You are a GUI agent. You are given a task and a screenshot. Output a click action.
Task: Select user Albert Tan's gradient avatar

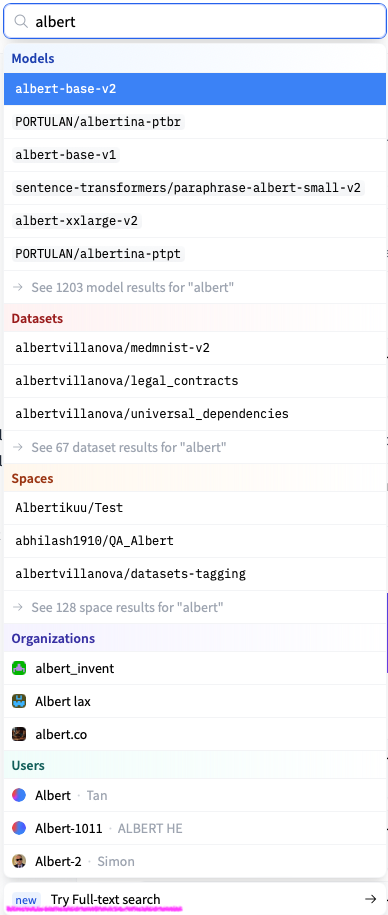[19, 795]
